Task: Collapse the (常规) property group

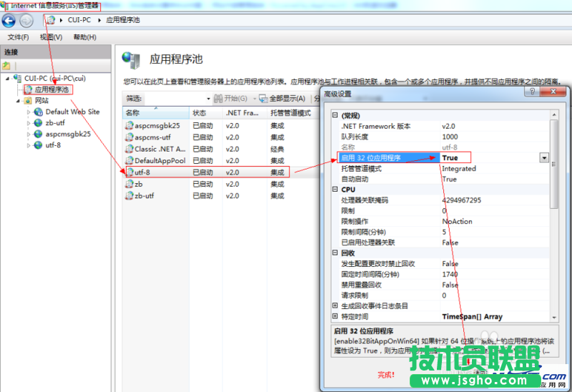Action: [x=335, y=115]
